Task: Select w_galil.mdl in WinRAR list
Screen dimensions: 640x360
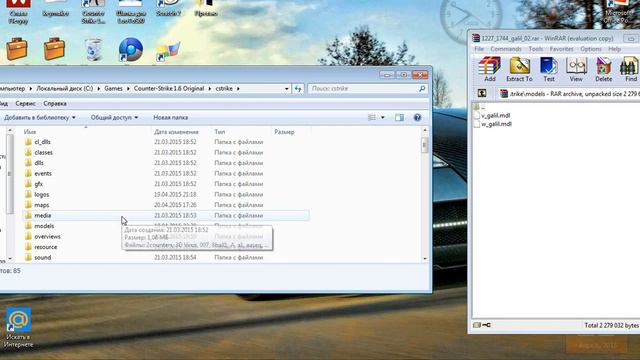Action: pos(496,124)
